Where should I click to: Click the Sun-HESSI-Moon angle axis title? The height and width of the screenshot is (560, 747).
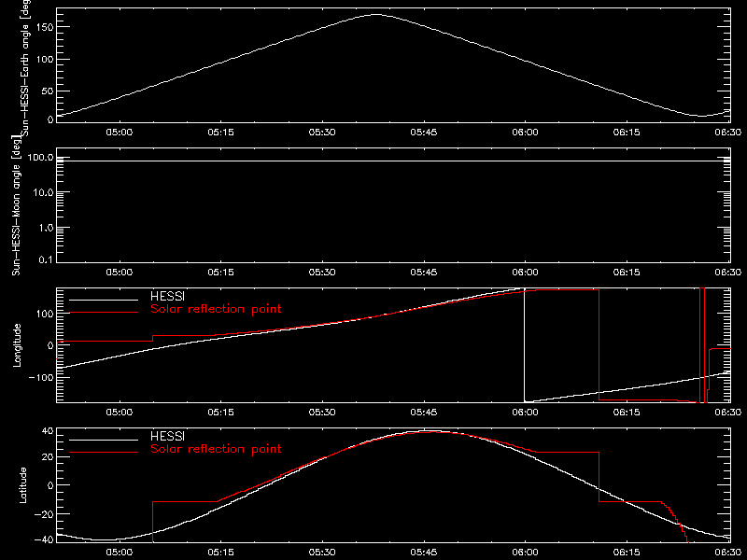[x=16, y=205]
